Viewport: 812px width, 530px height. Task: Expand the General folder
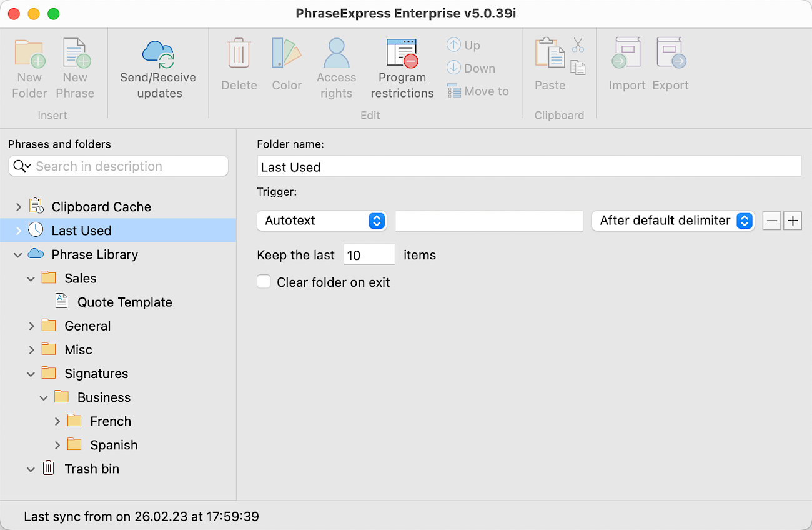click(31, 326)
